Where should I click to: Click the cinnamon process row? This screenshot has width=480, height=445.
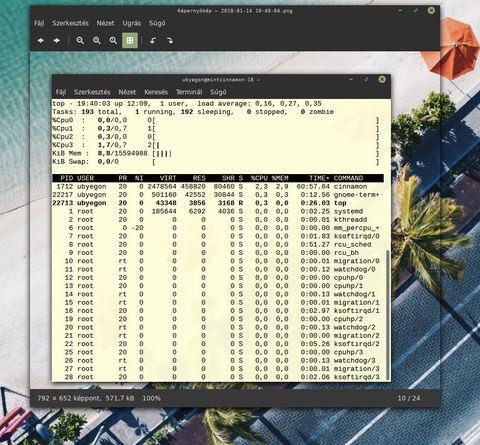click(218, 187)
